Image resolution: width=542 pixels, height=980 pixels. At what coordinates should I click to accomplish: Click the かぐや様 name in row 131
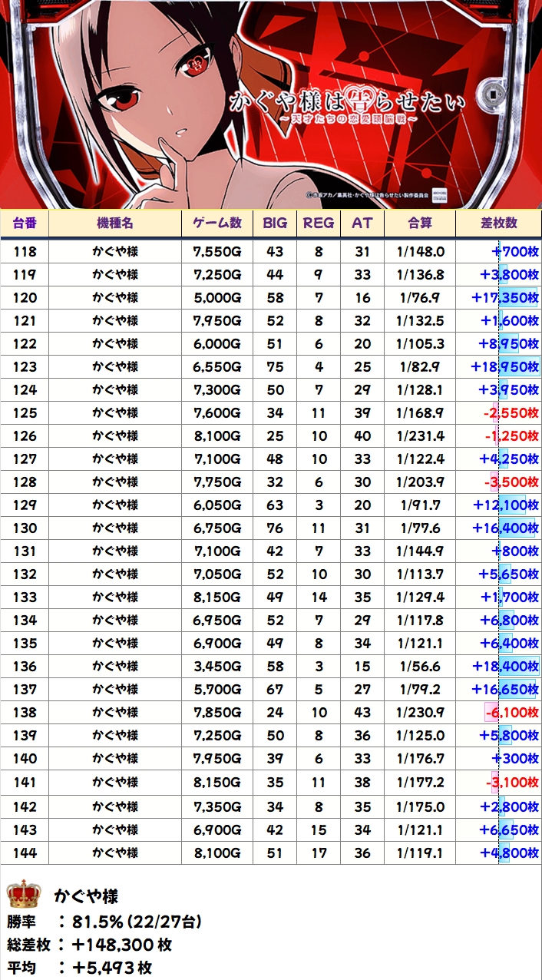pos(115,551)
